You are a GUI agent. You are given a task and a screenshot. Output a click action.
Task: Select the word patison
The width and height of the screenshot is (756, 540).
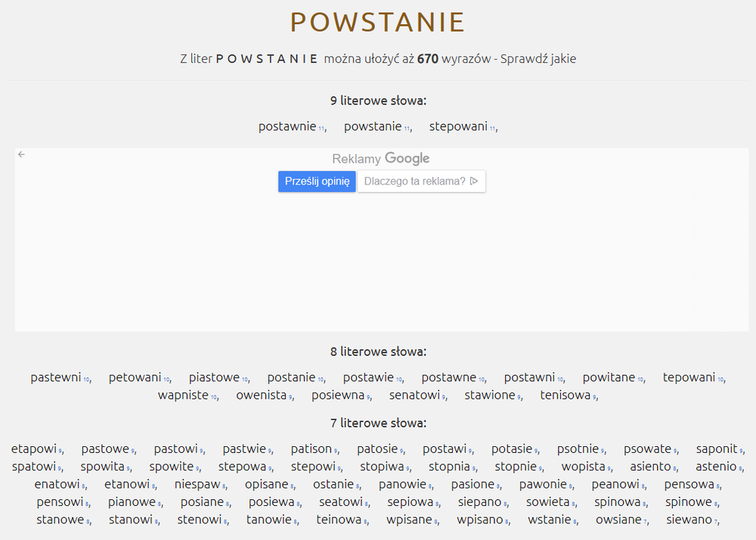click(x=311, y=448)
